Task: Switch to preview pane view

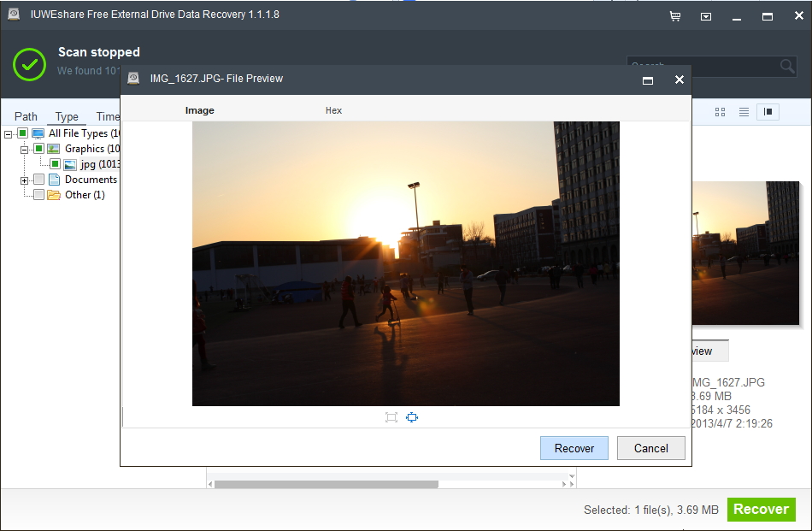Action: (x=768, y=112)
